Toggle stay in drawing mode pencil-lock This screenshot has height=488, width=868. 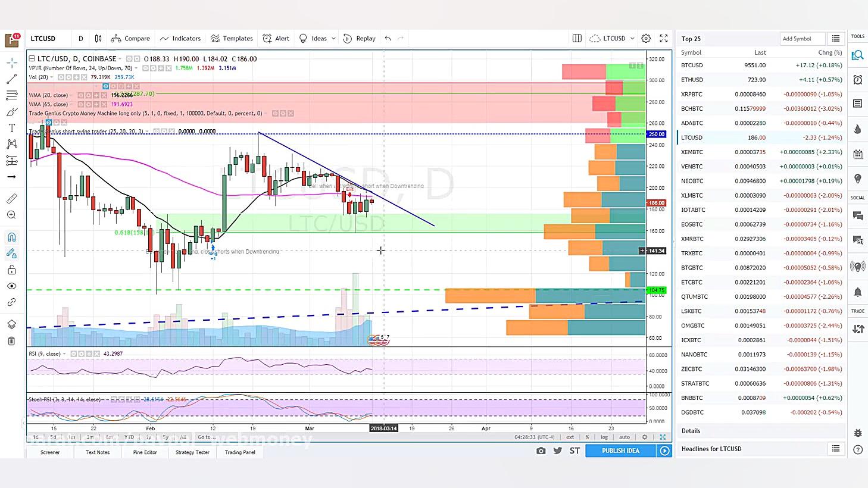(11, 254)
